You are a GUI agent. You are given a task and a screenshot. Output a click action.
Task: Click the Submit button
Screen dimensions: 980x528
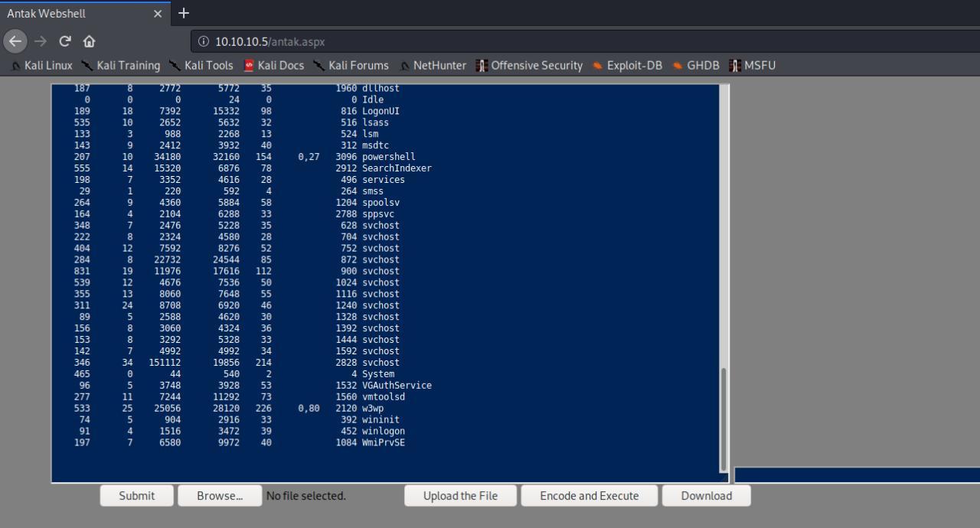tap(136, 496)
